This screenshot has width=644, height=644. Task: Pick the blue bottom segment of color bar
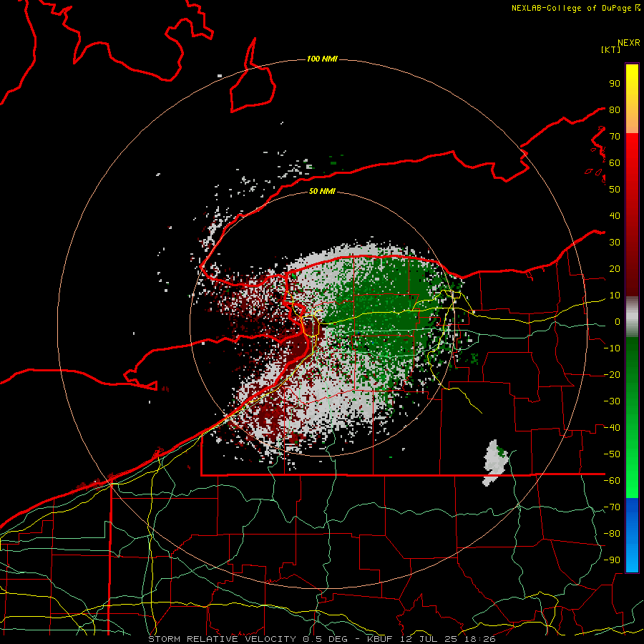(632, 535)
